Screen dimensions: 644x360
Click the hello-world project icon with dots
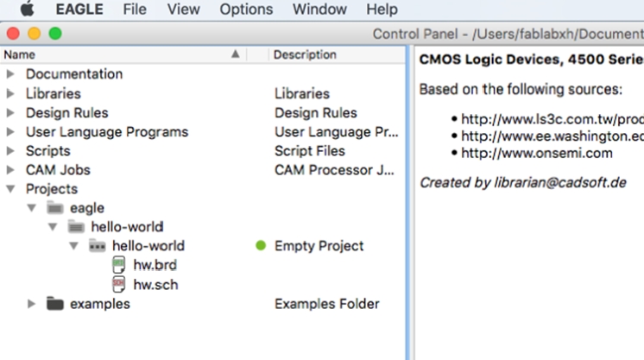click(98, 246)
